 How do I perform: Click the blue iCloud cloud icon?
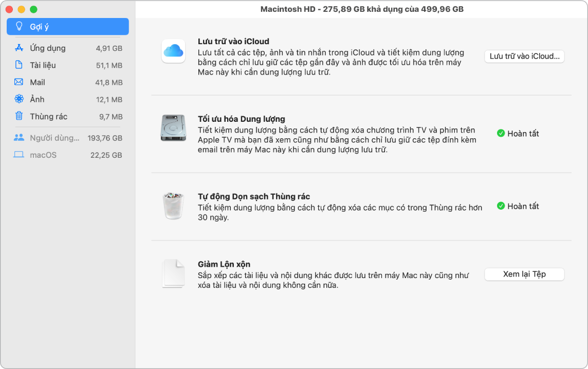click(173, 51)
